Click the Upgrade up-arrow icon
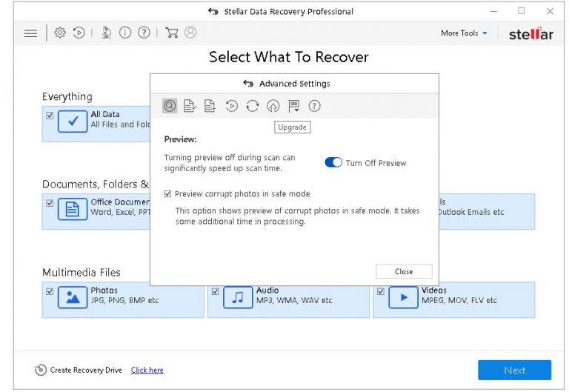Viewport: 569px width, 392px height. (273, 106)
